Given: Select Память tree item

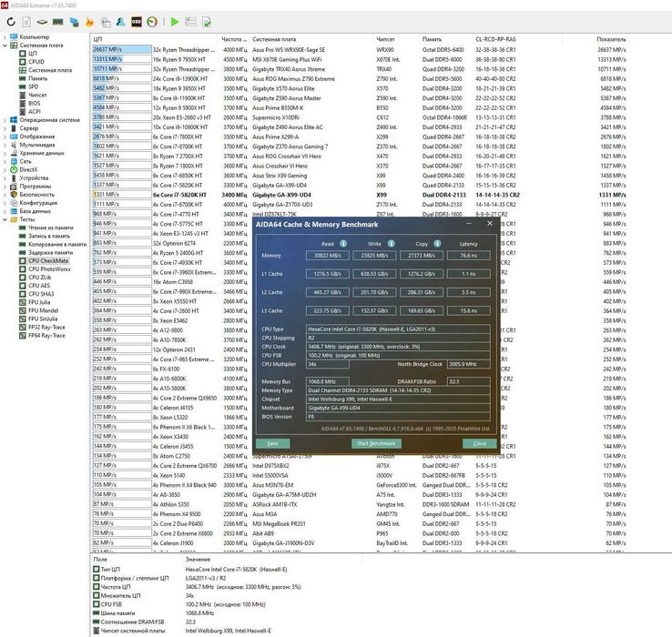Looking at the screenshot, I should click(x=37, y=78).
